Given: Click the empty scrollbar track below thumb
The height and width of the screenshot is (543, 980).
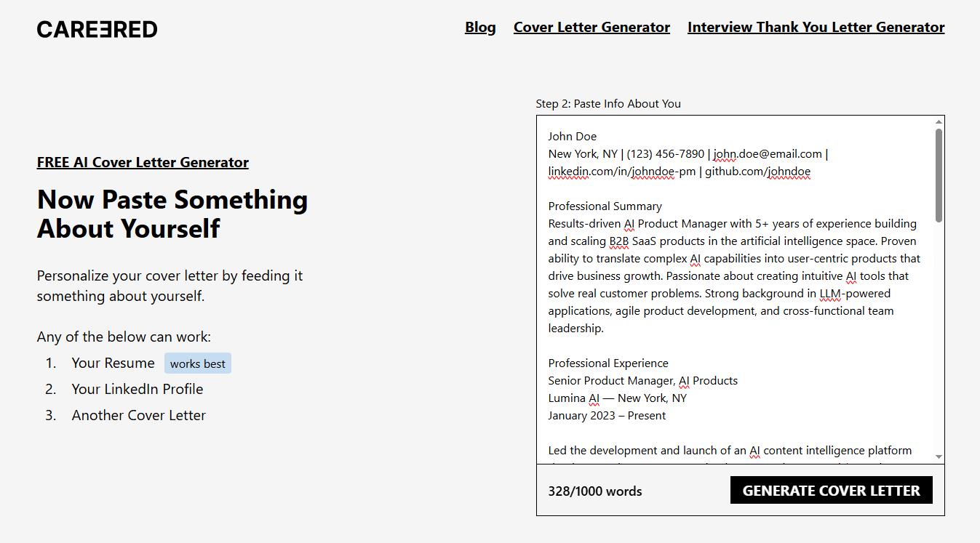Looking at the screenshot, I should tap(939, 338).
